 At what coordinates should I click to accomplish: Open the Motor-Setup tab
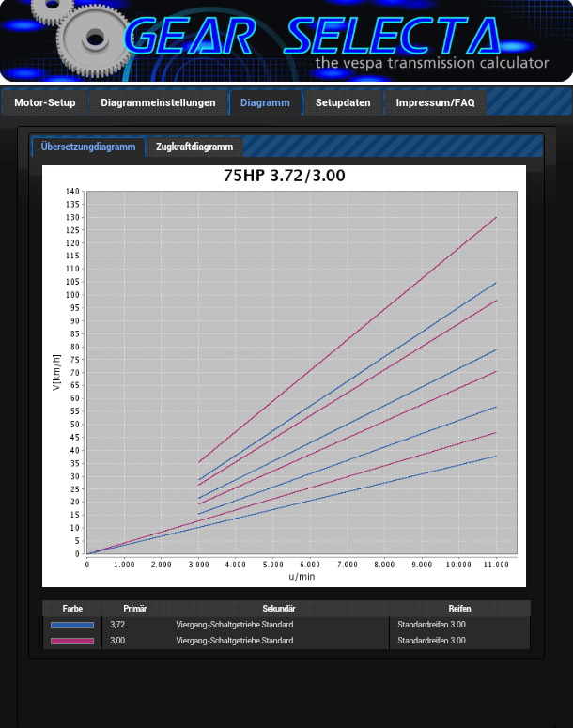[45, 103]
